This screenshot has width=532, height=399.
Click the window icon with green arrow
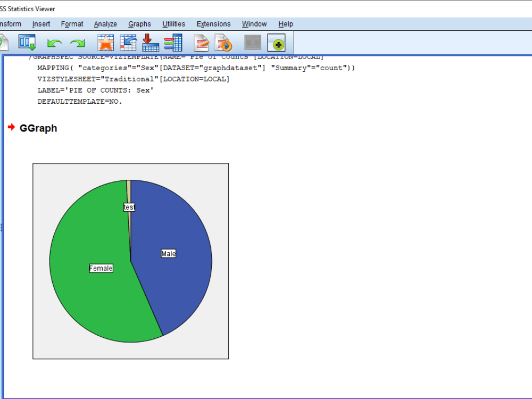coord(277,42)
